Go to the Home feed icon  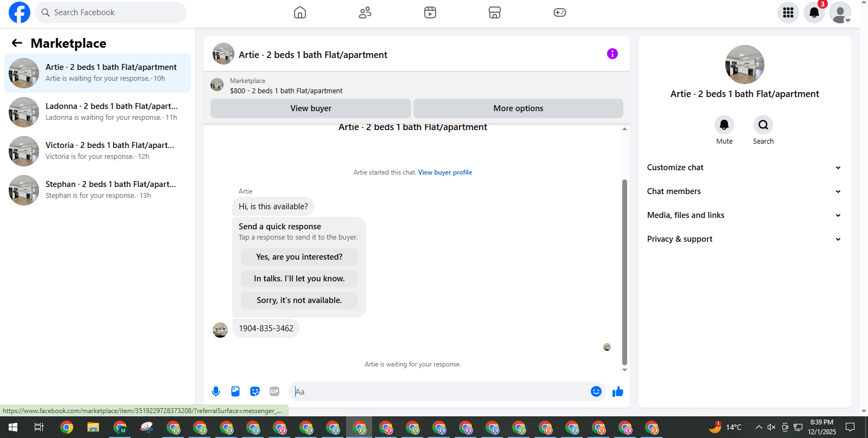[300, 12]
